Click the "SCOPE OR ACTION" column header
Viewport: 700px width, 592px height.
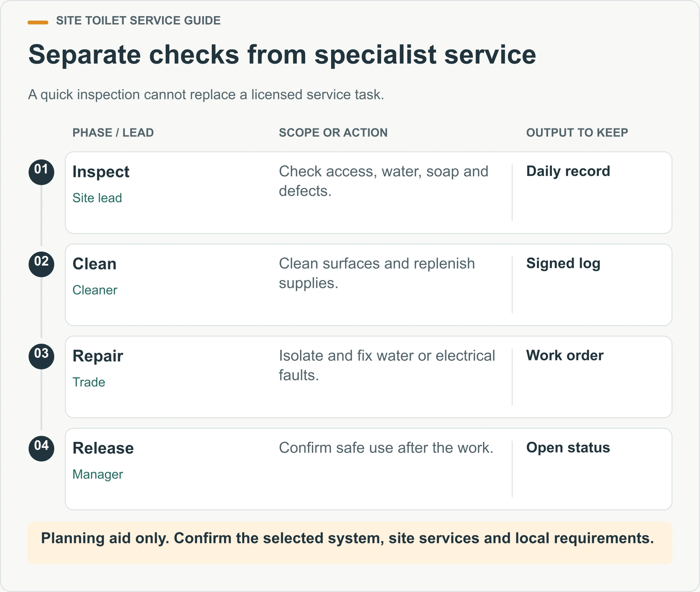(333, 133)
